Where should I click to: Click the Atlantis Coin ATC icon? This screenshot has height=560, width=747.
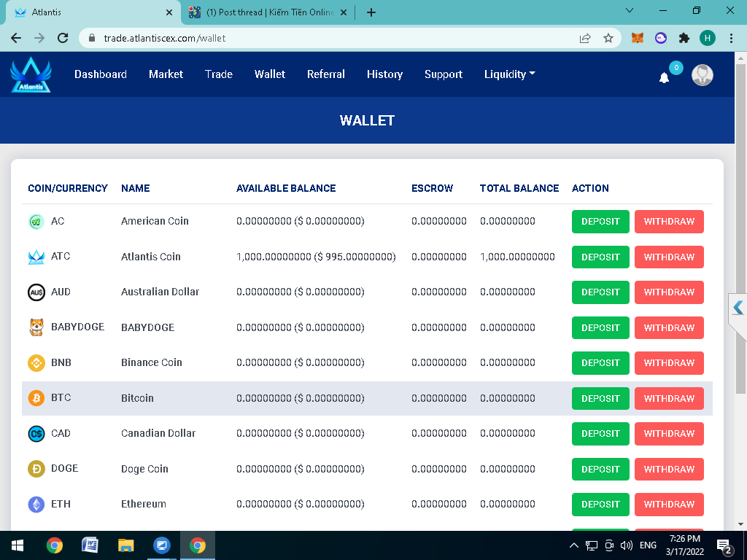coord(36,257)
